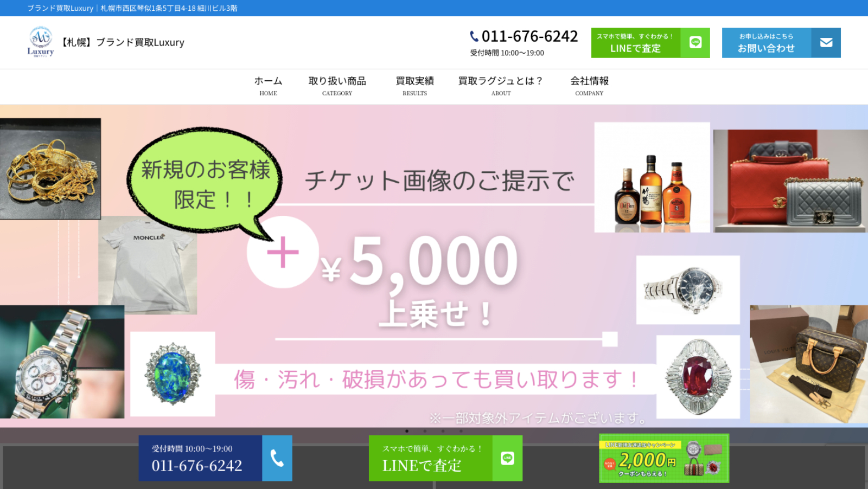This screenshot has width=868, height=489.
Task: Open the 取り扱い商品 category menu
Action: (x=337, y=86)
